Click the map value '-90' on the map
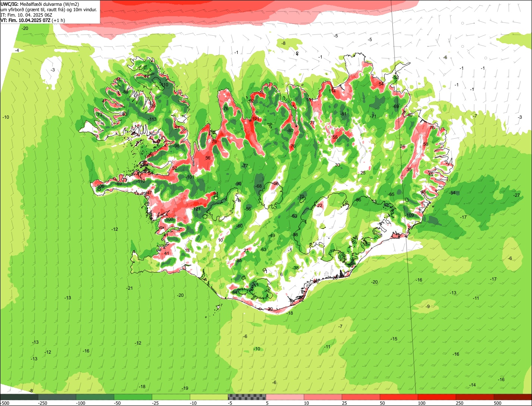 [238, 183]
